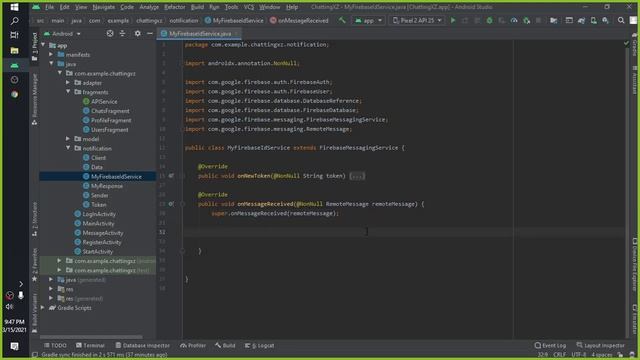Expand the adapter package
The image size is (640, 360).
68,82
